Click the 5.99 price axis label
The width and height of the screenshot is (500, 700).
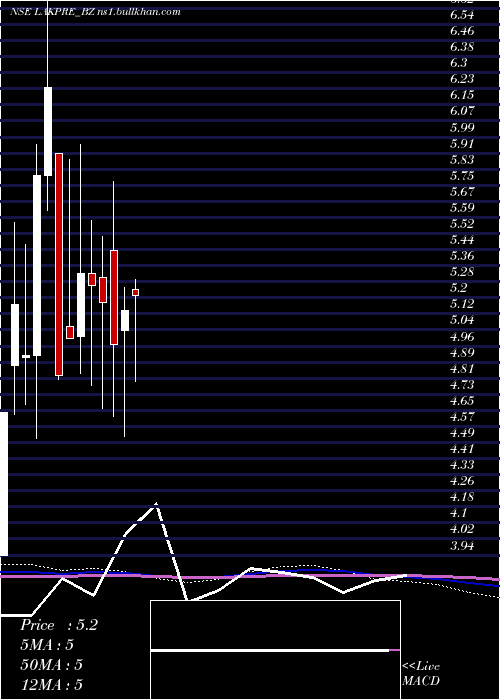point(462,127)
